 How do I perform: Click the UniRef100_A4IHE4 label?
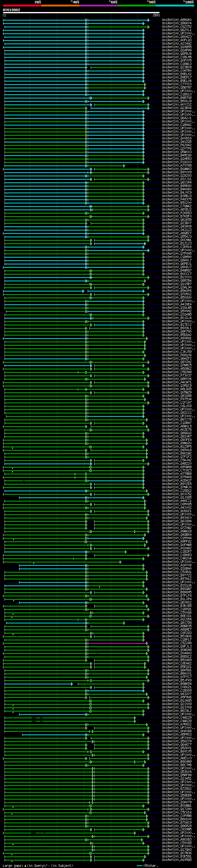point(177,304)
